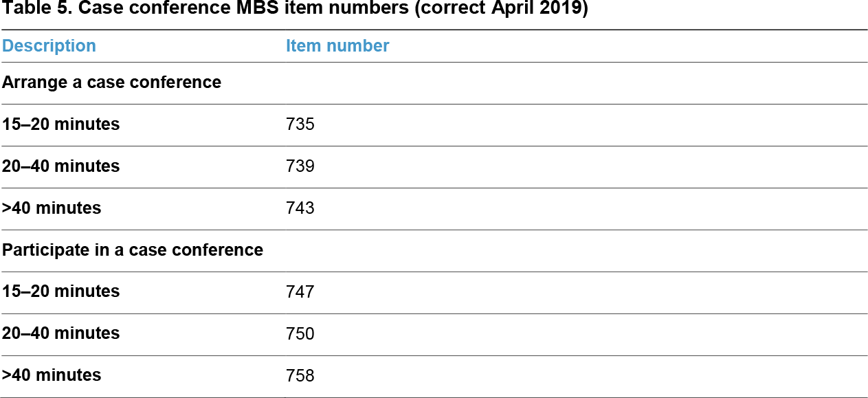Click ">40 minutes" under Participate in a case conference
The height and width of the screenshot is (398, 868).
coord(52,375)
